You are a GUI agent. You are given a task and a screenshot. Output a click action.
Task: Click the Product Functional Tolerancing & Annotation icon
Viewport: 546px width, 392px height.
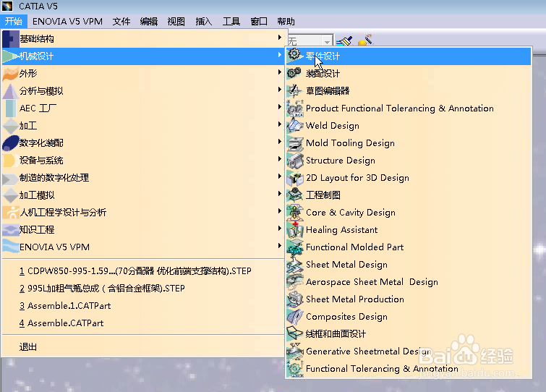coord(294,108)
